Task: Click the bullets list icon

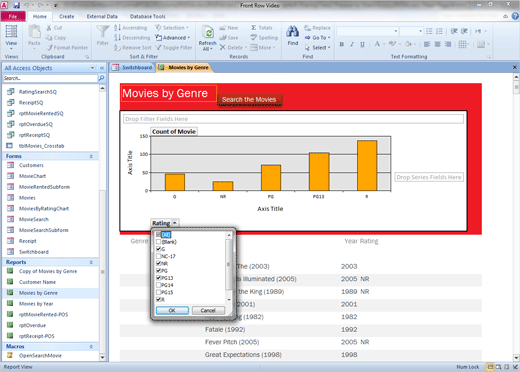Action: tap(429, 31)
